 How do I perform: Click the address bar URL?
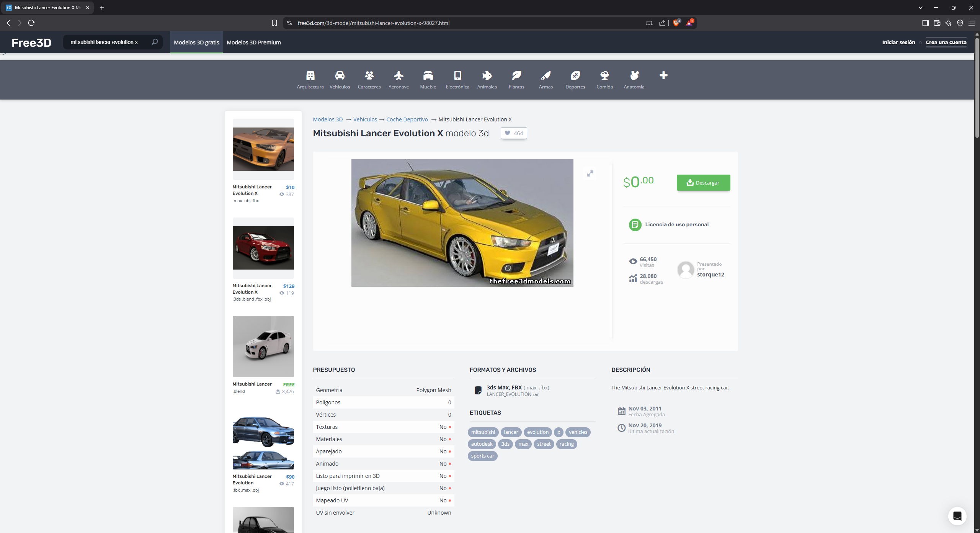(x=374, y=23)
